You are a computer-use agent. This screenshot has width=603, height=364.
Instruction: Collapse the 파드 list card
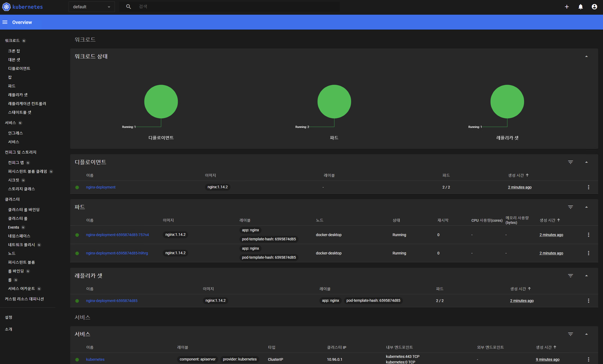586,207
